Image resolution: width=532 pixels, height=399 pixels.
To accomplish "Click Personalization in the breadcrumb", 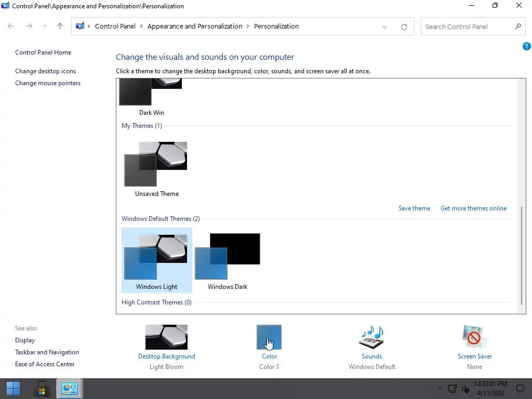I will coord(276,26).
